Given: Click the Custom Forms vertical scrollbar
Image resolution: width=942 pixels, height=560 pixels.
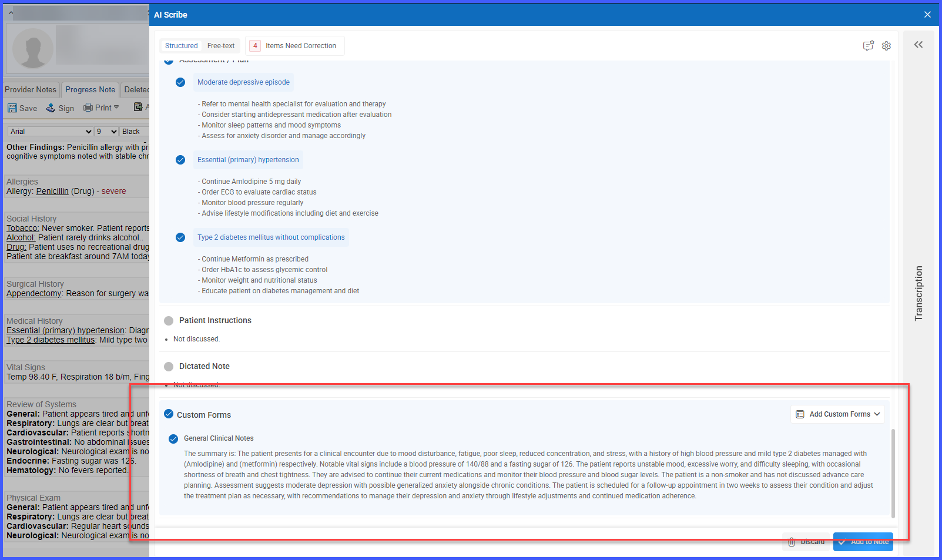Looking at the screenshot, I should click(893, 473).
